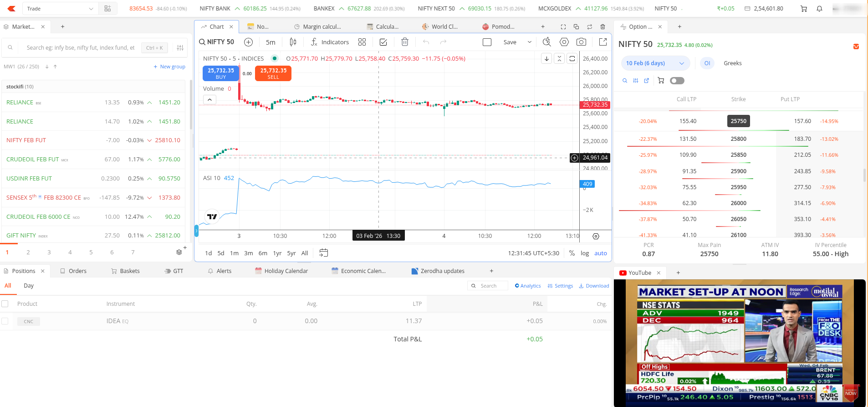Open marketwatch filter settings icon
Viewport: 868px width, 407px height.
tap(180, 47)
